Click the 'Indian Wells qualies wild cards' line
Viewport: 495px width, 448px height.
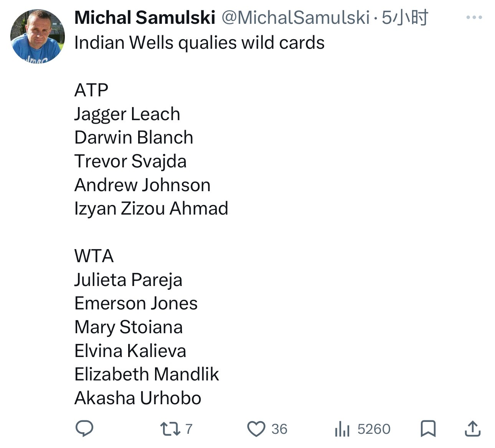[199, 42]
